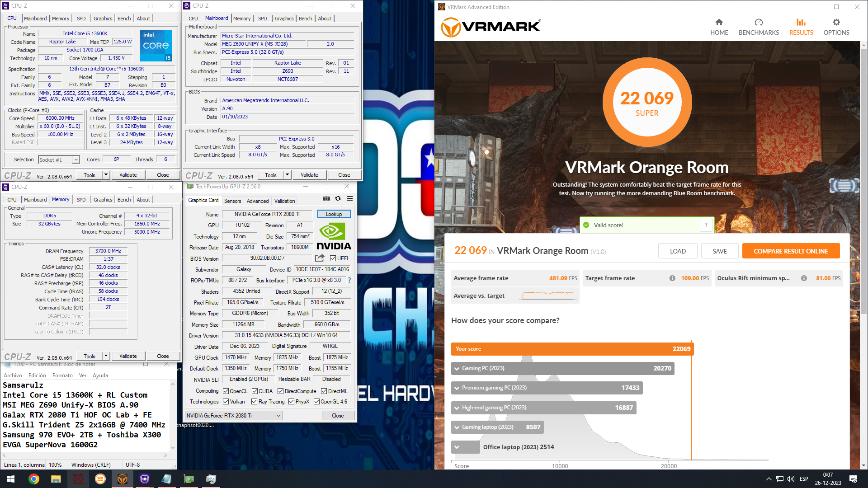The image size is (868, 488).
Task: Click the volume icon in system tray
Action: (x=790, y=479)
